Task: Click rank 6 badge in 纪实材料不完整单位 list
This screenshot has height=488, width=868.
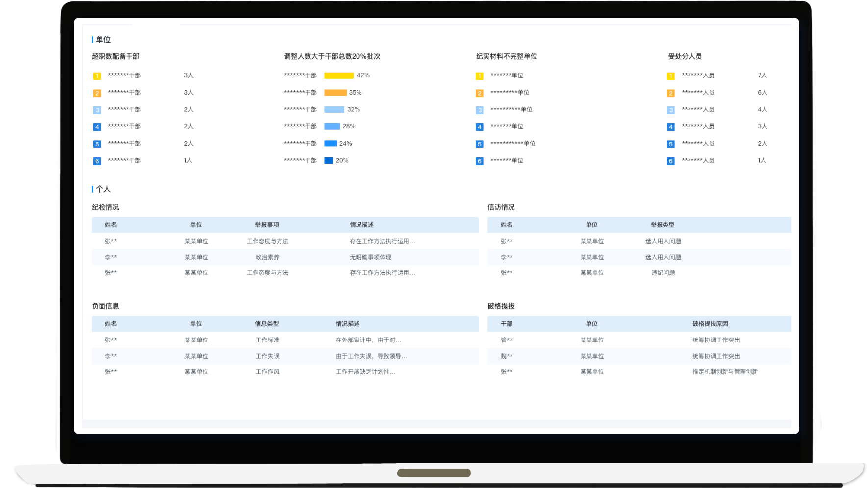Action: pos(480,161)
